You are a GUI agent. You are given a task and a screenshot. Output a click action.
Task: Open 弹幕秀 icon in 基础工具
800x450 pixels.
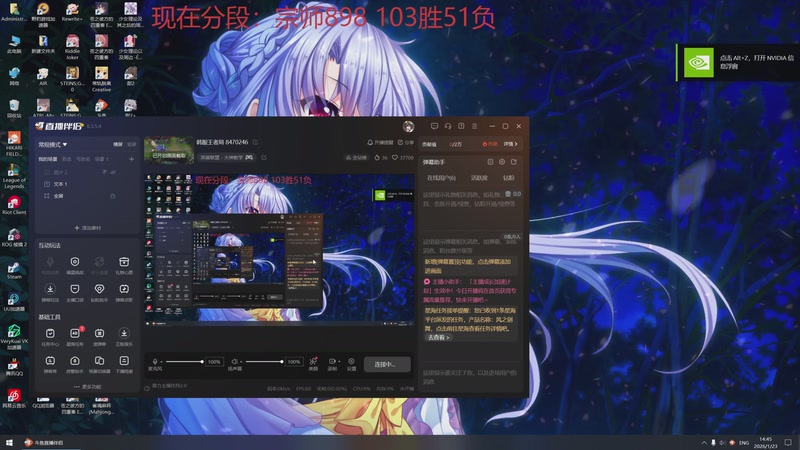click(x=50, y=361)
